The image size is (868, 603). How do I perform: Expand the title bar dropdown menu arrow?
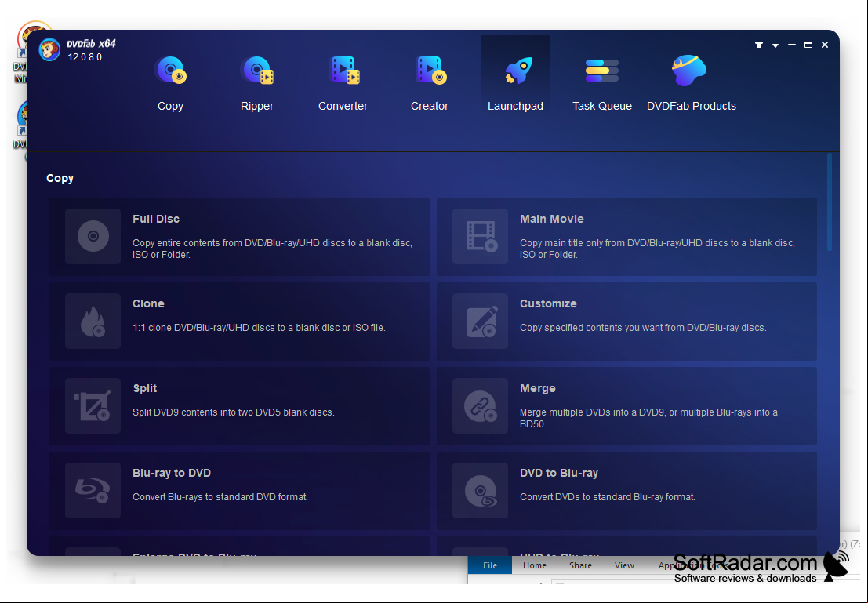pyautogui.click(x=775, y=45)
